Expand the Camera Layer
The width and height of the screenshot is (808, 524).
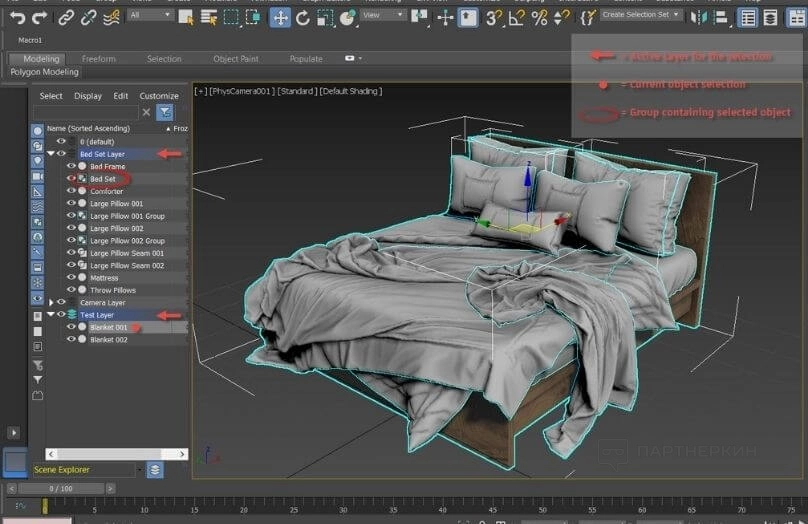[50, 302]
